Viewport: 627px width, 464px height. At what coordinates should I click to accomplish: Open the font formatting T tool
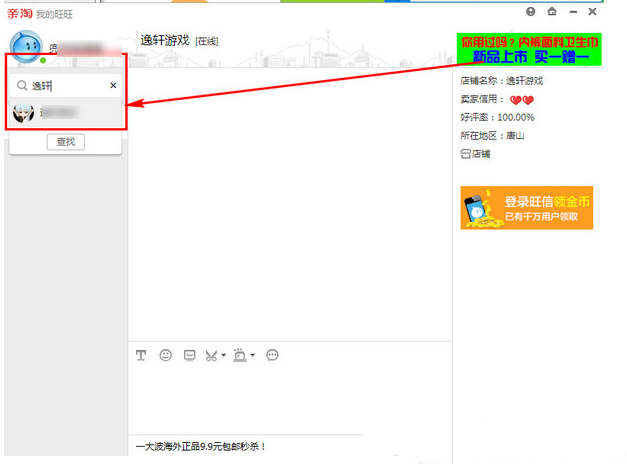(141, 355)
